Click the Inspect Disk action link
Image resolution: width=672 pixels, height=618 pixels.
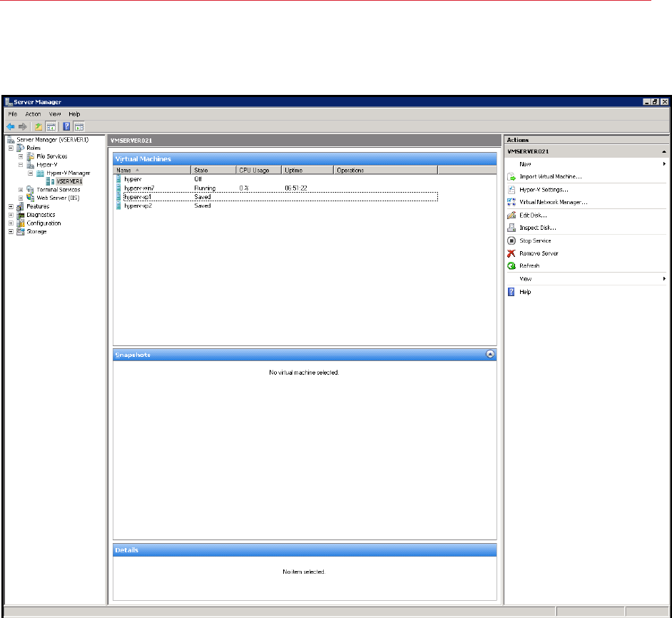pyautogui.click(x=538, y=228)
